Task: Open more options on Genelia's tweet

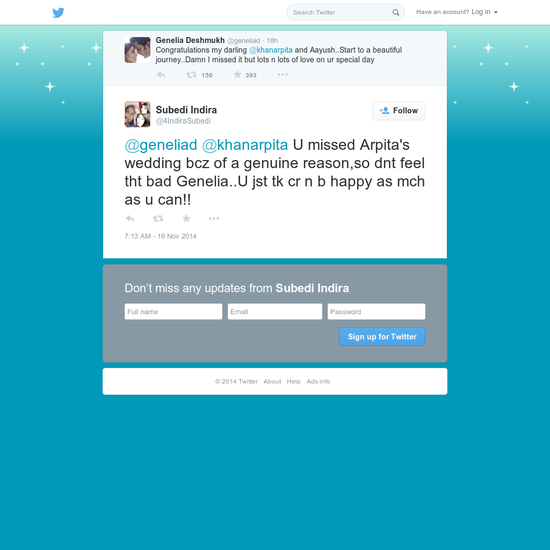Action: 283,74
